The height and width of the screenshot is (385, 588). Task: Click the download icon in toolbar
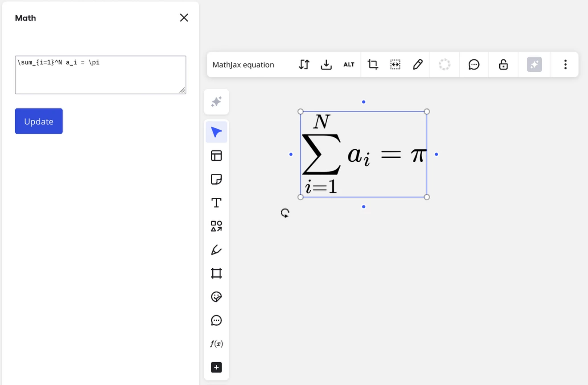(326, 65)
